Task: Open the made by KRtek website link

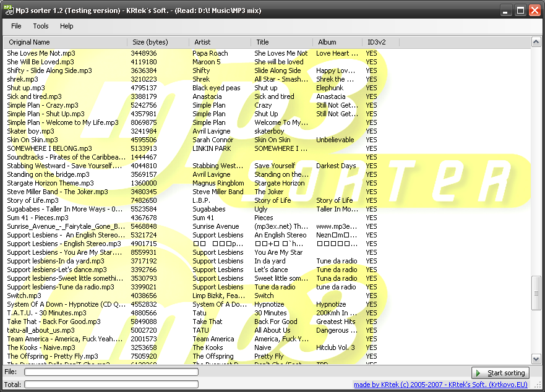Action: [x=440, y=385]
